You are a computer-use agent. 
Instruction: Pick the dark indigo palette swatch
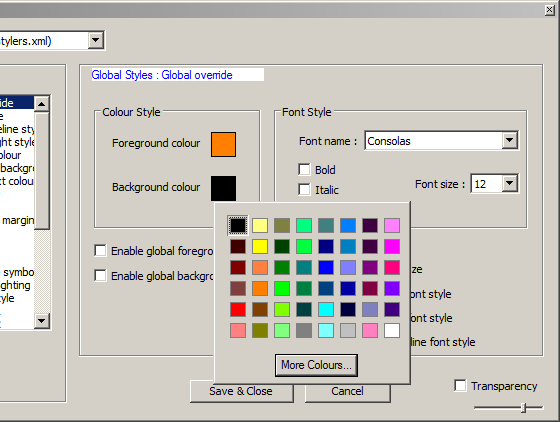(392, 310)
